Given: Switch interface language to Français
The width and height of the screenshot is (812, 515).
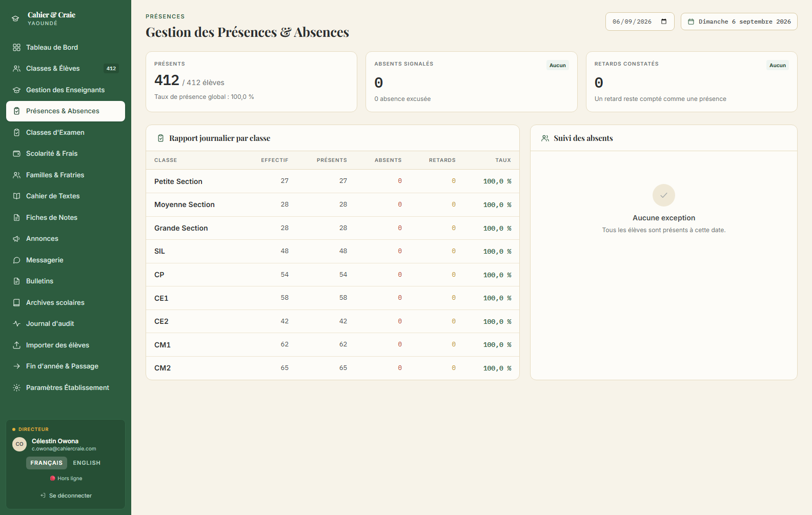Looking at the screenshot, I should pos(47,463).
